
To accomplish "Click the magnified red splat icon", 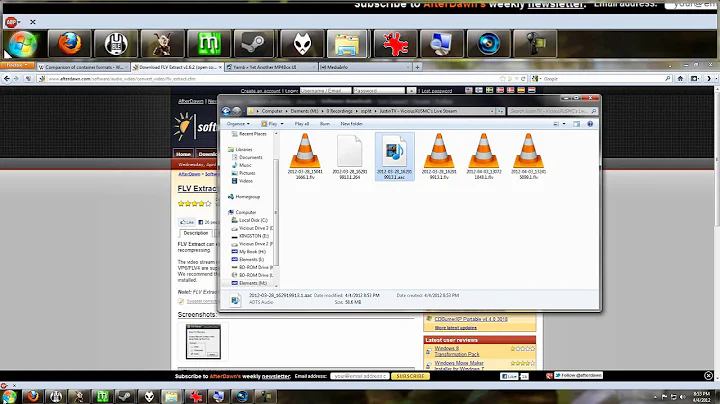I will (x=395, y=44).
